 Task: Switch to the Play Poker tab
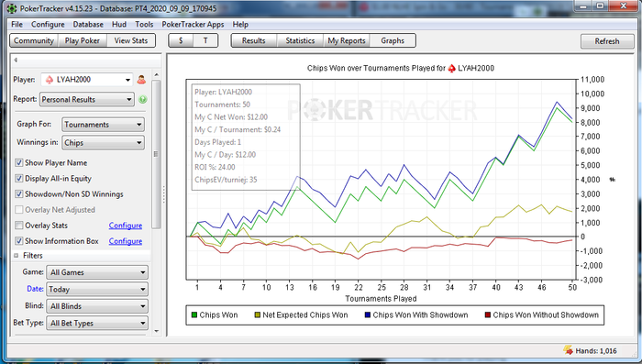click(82, 40)
